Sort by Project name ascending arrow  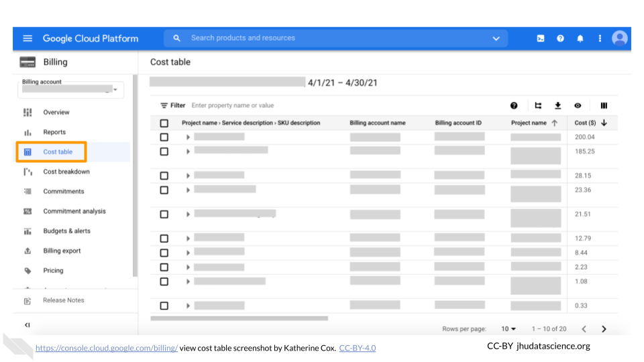click(555, 123)
